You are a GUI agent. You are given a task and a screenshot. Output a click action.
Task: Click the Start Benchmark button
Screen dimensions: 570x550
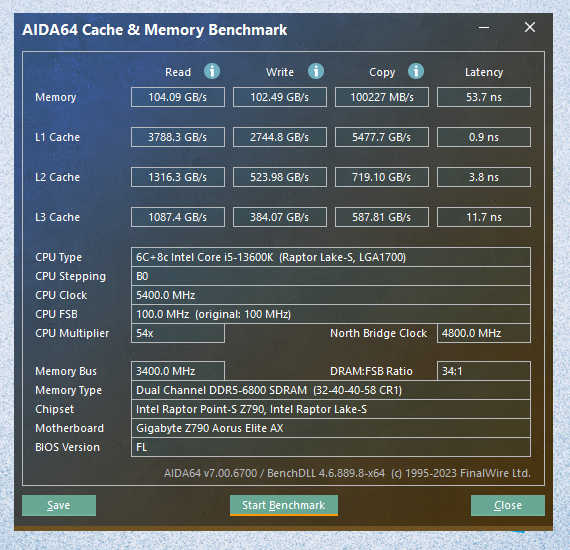284,505
